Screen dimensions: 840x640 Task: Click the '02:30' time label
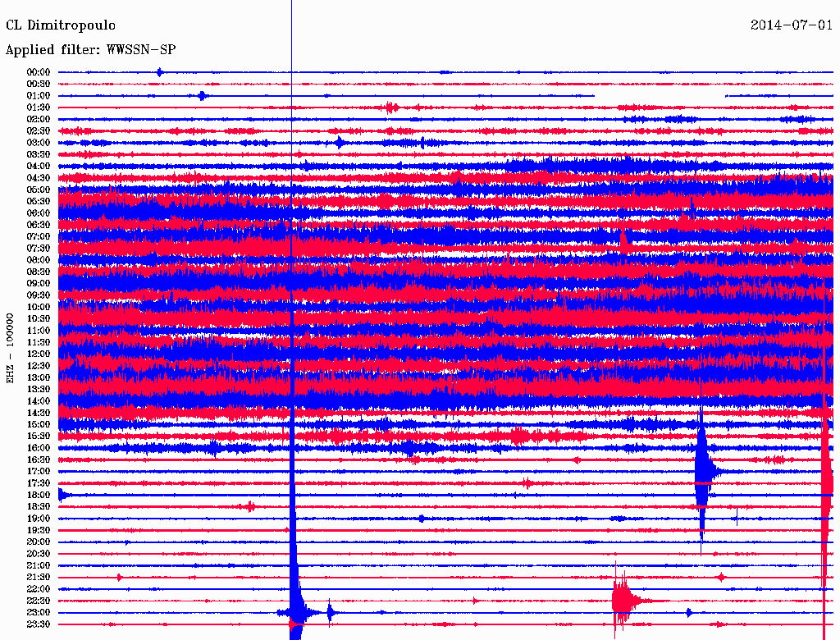pyautogui.click(x=39, y=130)
